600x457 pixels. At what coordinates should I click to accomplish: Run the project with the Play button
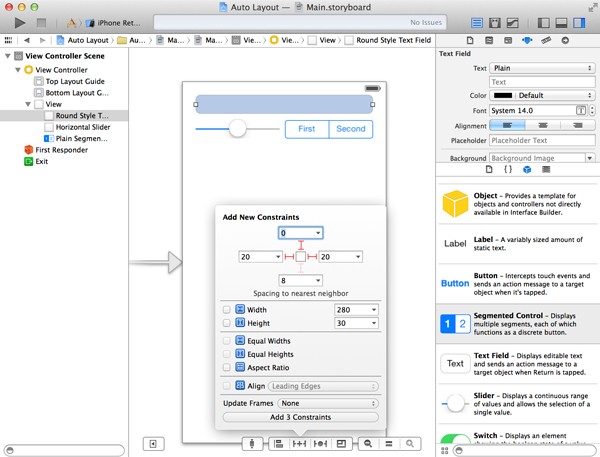(20, 23)
